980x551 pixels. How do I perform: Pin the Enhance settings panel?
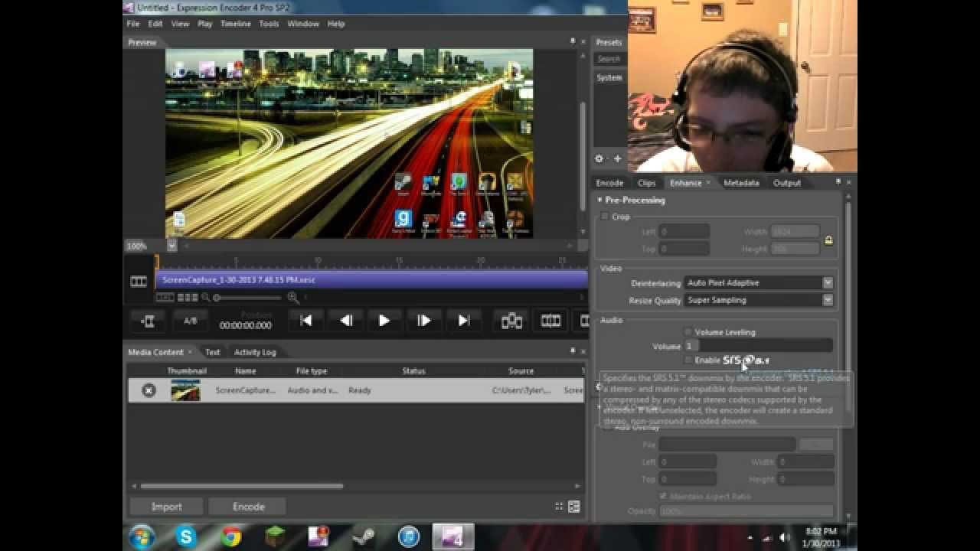point(838,182)
